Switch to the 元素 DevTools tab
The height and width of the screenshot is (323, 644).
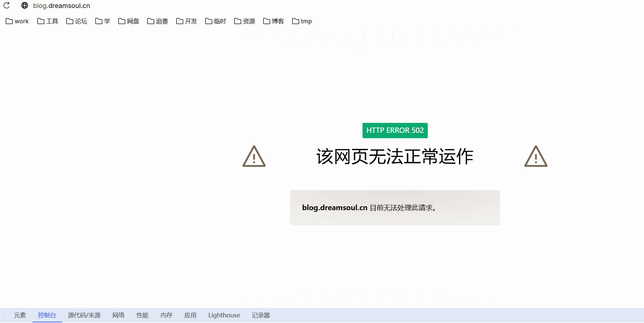20,315
